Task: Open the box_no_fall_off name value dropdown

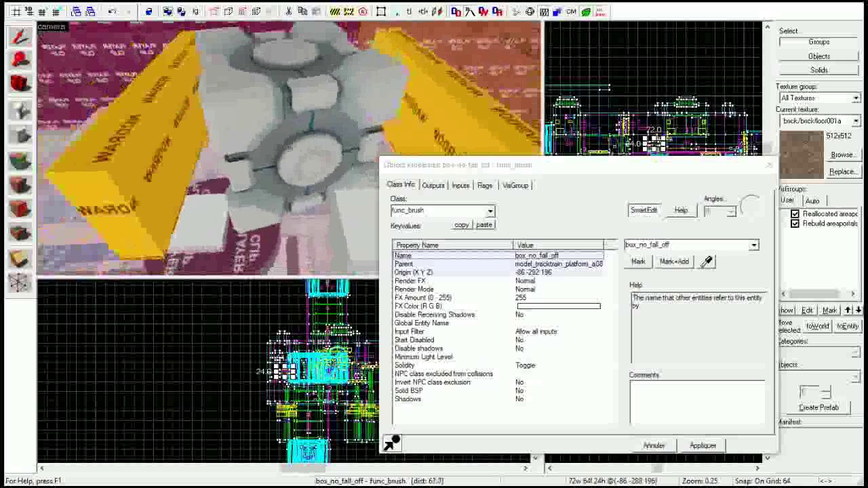Action: pyautogui.click(x=753, y=245)
